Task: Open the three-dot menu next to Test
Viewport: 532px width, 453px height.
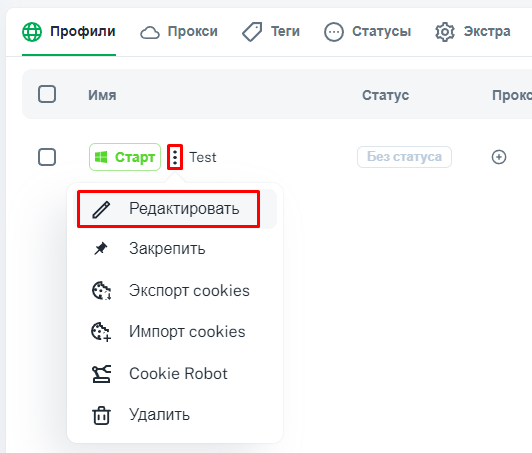Action: (x=175, y=157)
